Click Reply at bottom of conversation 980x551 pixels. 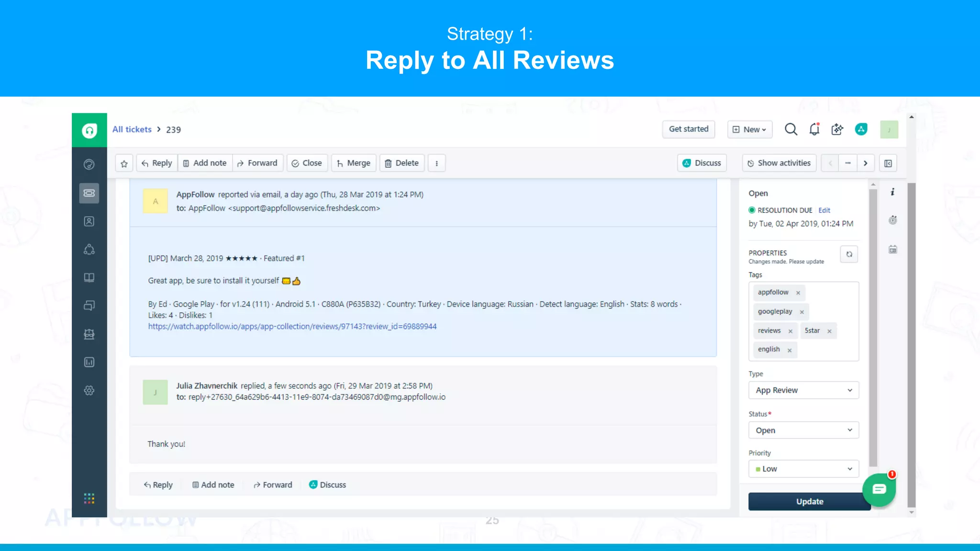158,485
